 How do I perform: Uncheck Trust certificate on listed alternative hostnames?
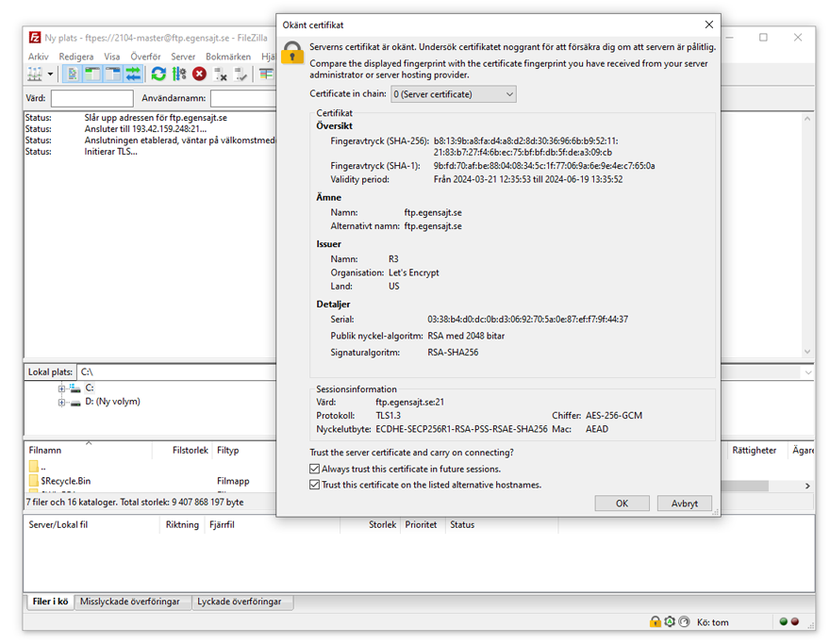click(315, 485)
